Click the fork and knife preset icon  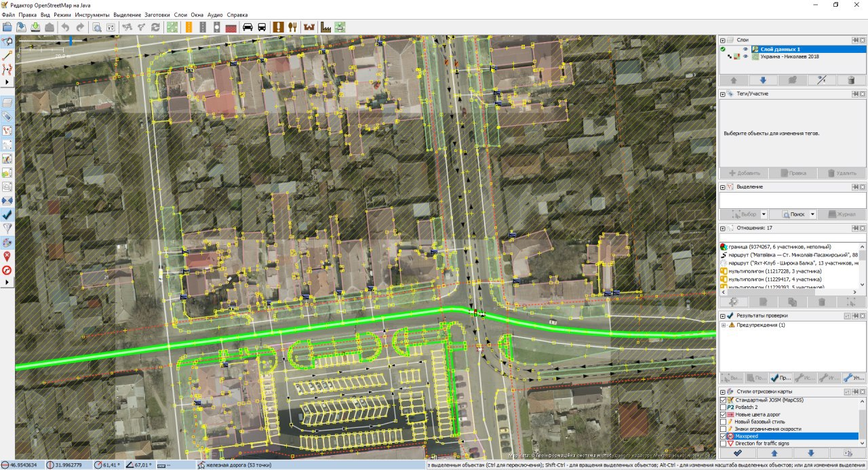[293, 27]
